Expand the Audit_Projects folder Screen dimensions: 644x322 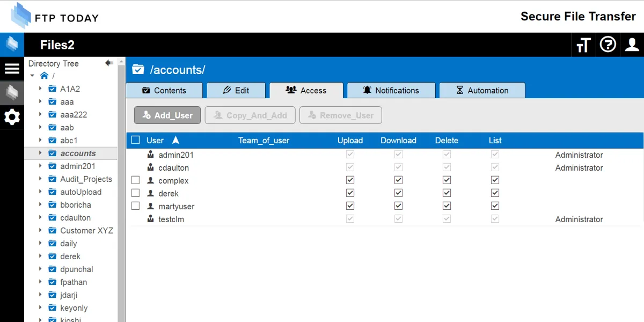pyautogui.click(x=40, y=179)
